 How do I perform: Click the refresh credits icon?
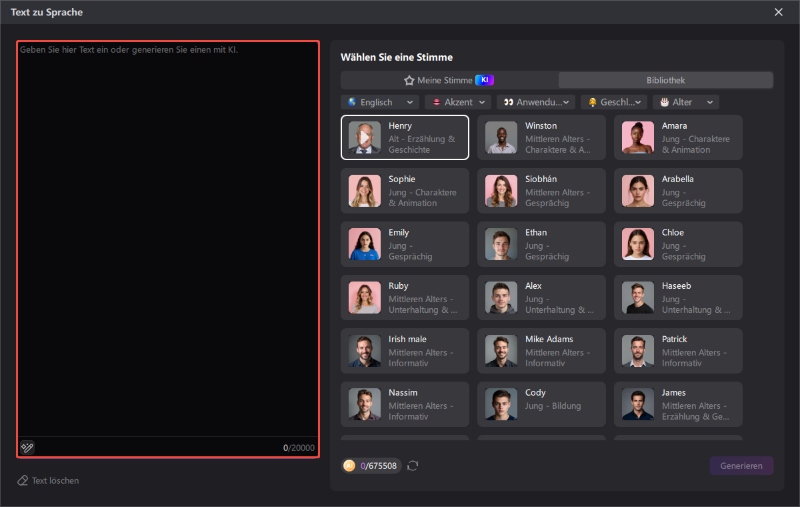click(412, 466)
